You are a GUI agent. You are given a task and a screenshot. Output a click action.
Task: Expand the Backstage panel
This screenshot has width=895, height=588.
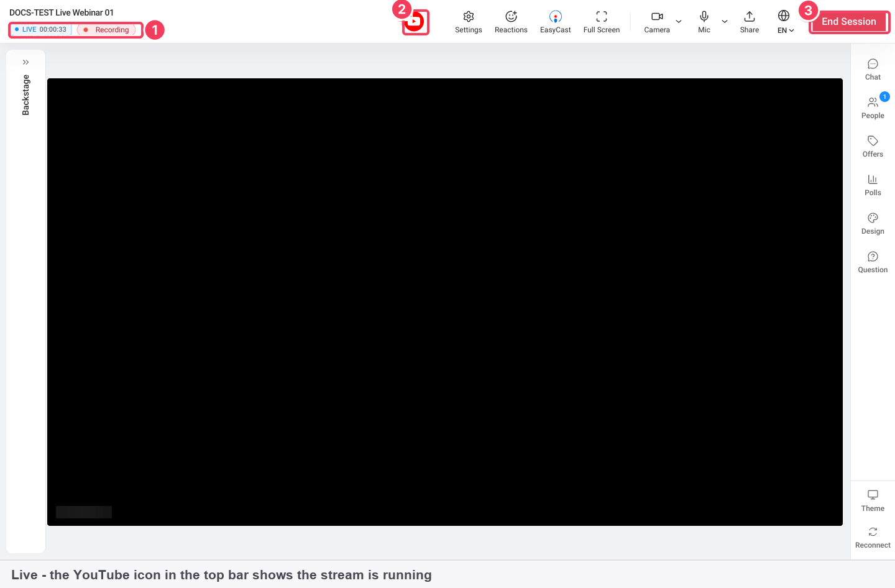25,62
